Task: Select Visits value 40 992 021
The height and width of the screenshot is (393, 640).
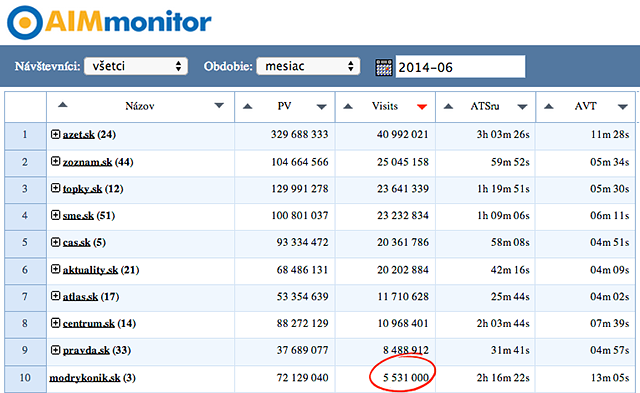Action: (402, 135)
